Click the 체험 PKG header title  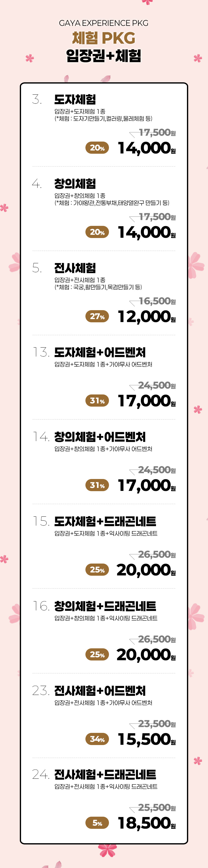pos(104,38)
